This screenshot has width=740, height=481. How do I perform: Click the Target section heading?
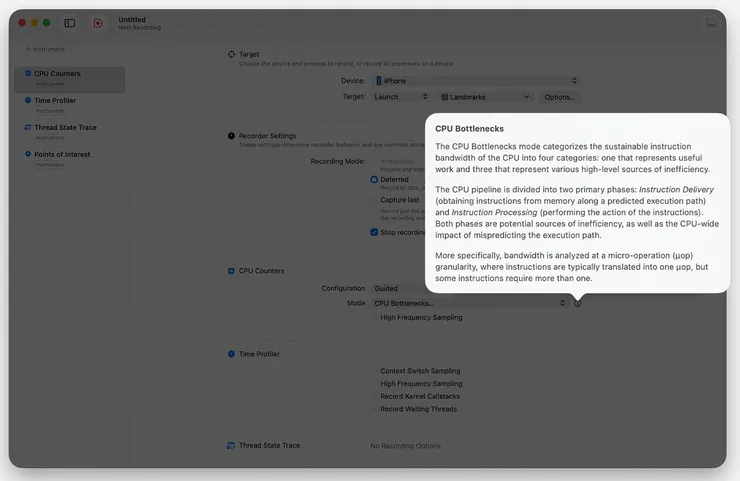point(249,54)
